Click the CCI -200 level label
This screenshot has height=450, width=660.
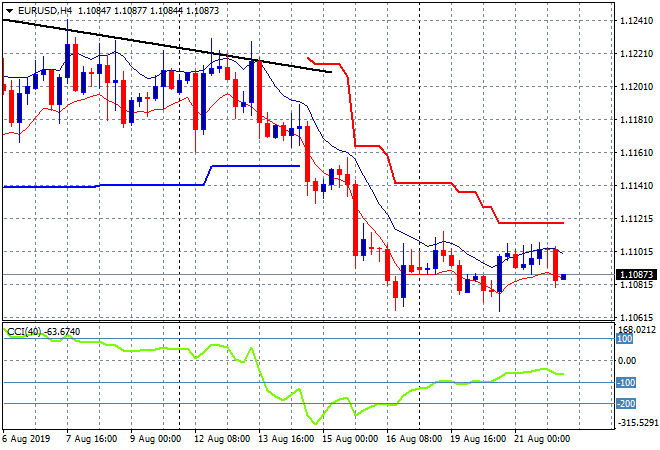click(x=626, y=404)
